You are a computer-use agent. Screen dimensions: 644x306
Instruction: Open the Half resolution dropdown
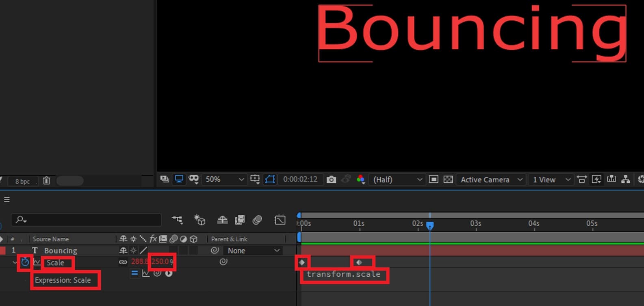coord(397,179)
